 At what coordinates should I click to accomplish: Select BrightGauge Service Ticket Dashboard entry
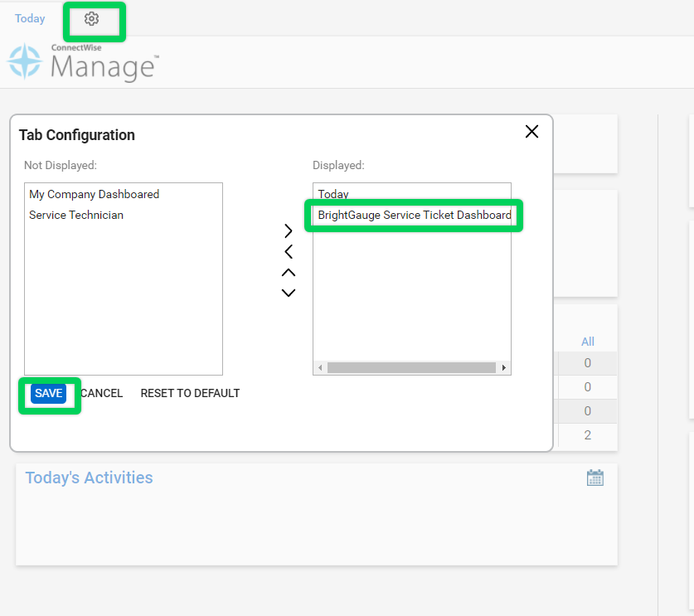(x=415, y=215)
